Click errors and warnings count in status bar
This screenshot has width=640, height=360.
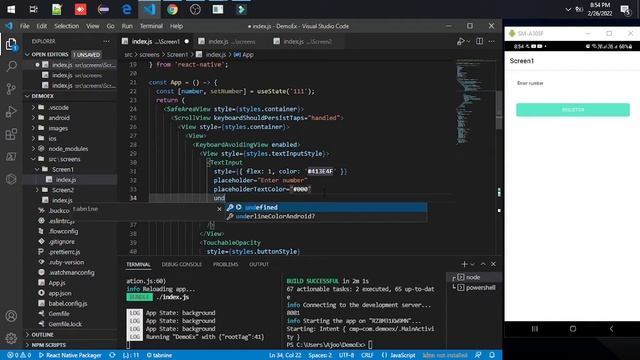click(x=19, y=355)
